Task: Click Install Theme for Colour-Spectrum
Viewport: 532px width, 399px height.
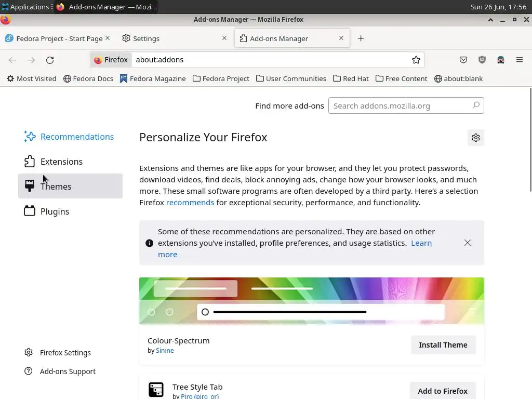Action: coord(443,345)
